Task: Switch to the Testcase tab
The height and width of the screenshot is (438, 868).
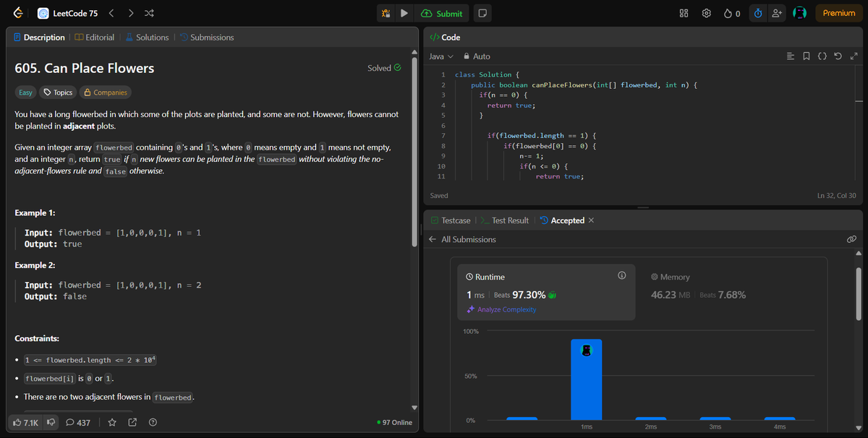Action: pyautogui.click(x=450, y=220)
